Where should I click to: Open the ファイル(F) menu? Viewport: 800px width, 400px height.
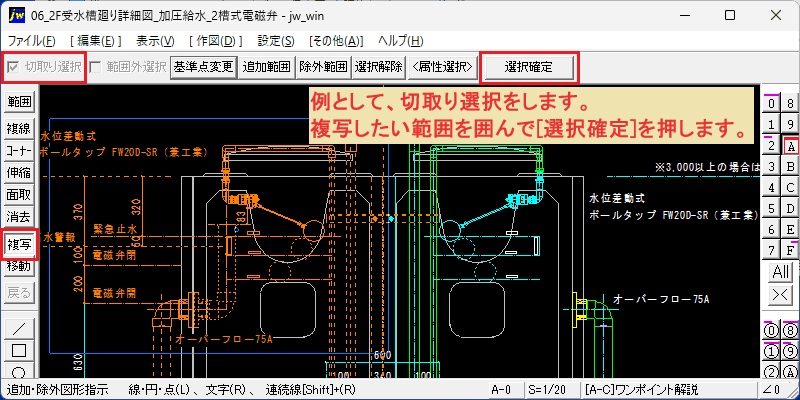pos(32,41)
